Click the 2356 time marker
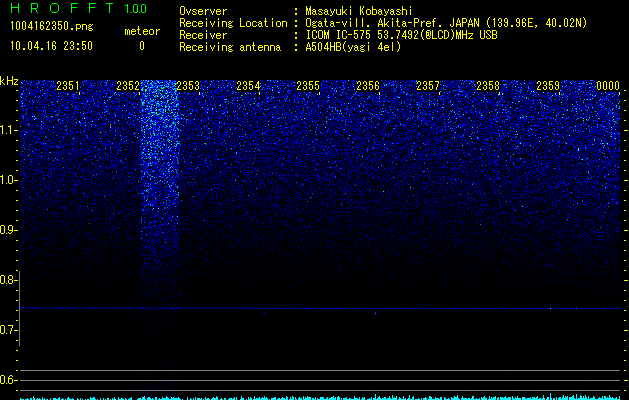The width and height of the screenshot is (629, 400). [x=368, y=86]
